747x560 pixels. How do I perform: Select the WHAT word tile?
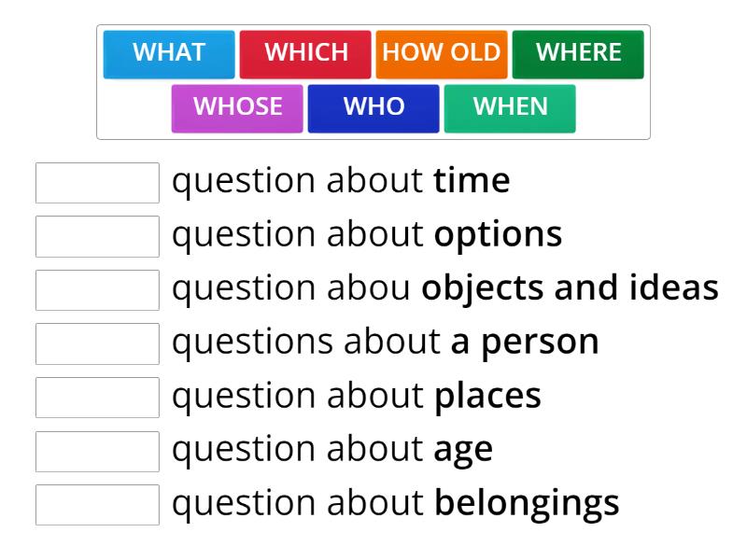click(x=169, y=53)
